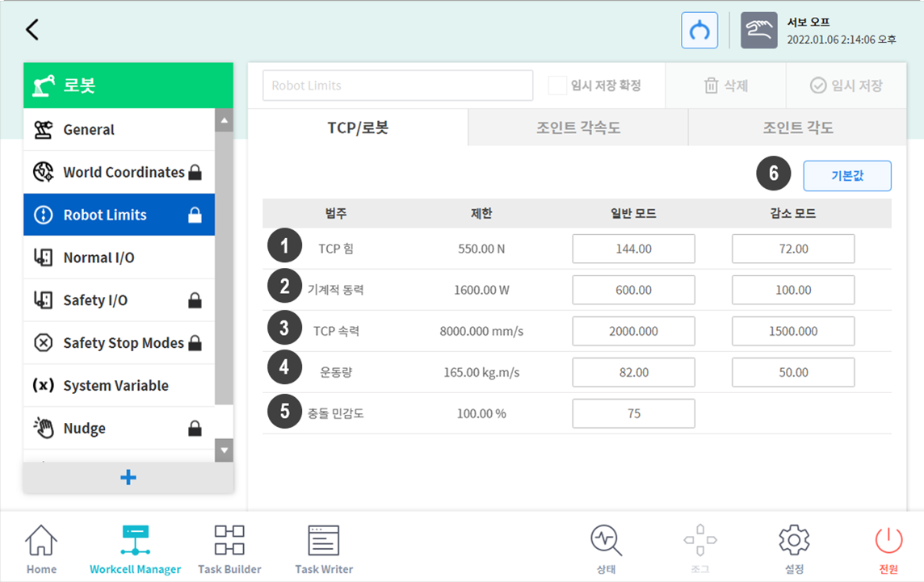Click the servo-off hand status icon
924x582 pixels.
pyautogui.click(x=758, y=30)
